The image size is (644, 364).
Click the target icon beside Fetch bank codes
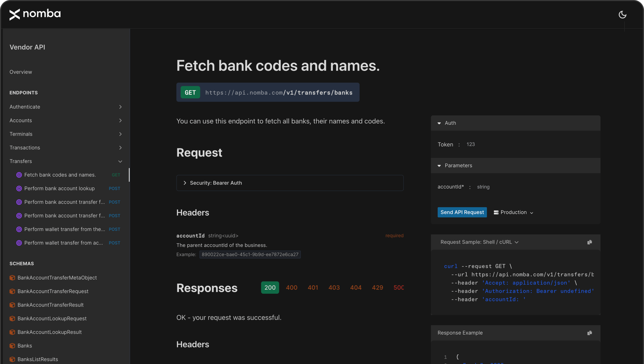click(19, 175)
